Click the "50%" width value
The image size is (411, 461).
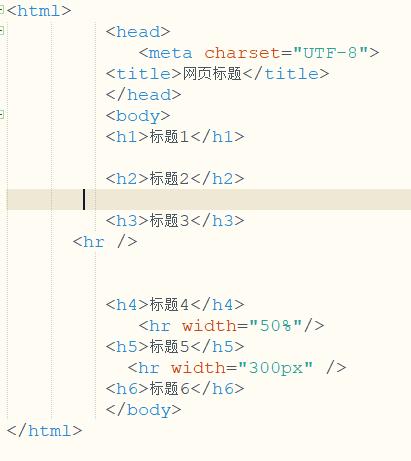point(275,326)
